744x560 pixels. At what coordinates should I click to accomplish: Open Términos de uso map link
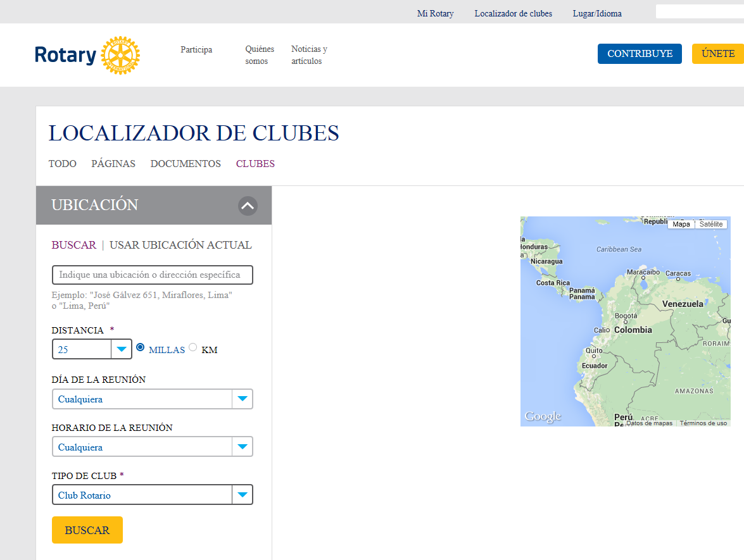tap(703, 423)
